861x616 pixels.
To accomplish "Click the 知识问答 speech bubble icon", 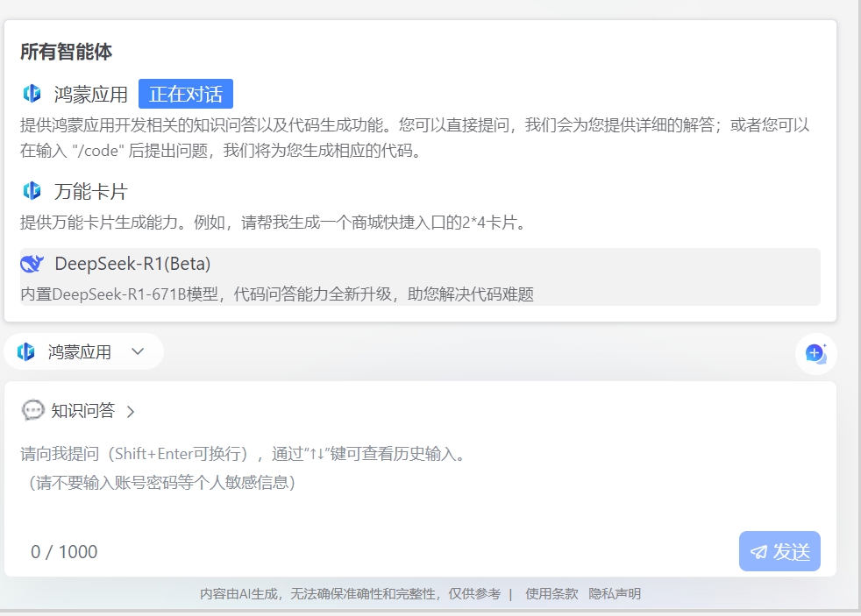I will pyautogui.click(x=32, y=410).
